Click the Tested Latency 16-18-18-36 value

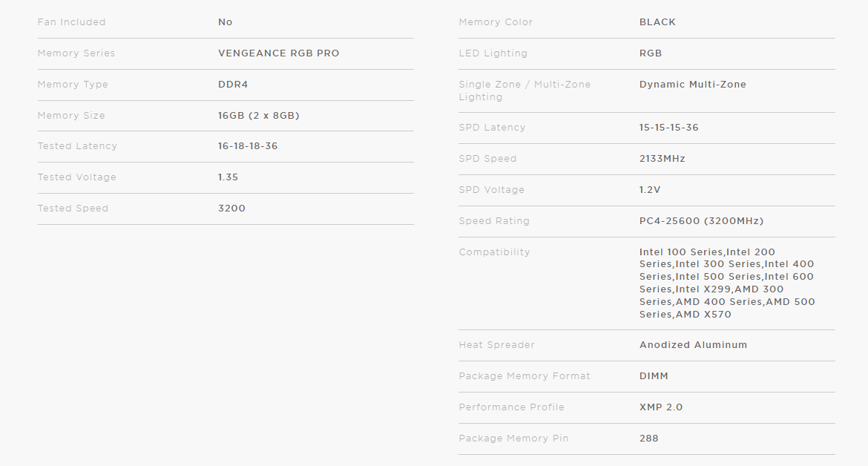coord(248,146)
